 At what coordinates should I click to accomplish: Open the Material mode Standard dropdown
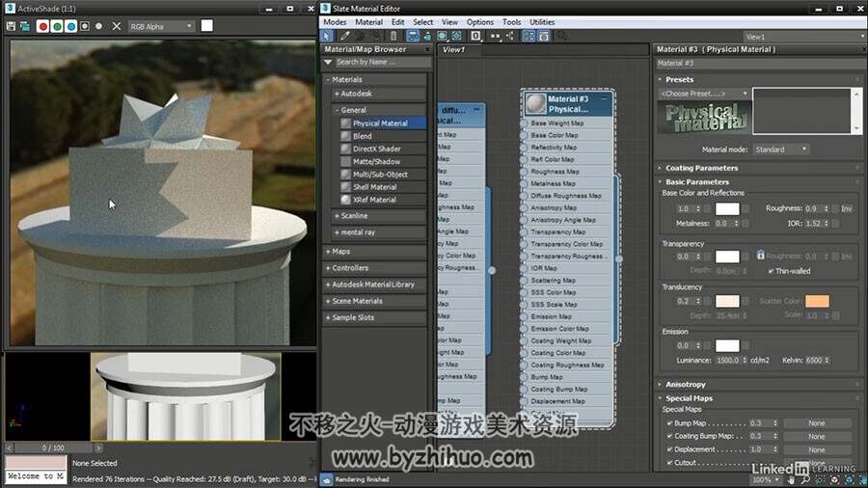point(781,149)
